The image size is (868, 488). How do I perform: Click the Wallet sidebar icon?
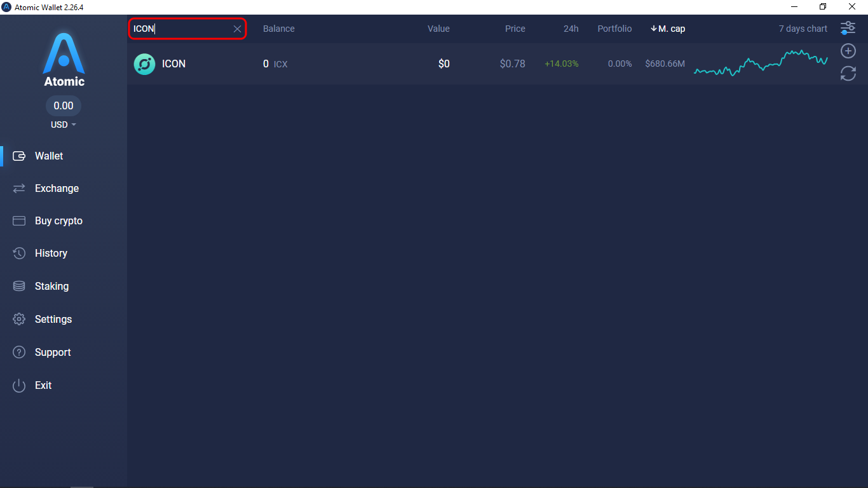coord(19,156)
